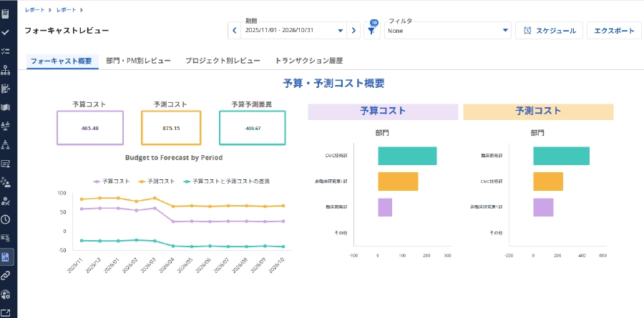644x318 pixels.
Task: Click the clock icon in the sidebar
Action: coord(6,219)
